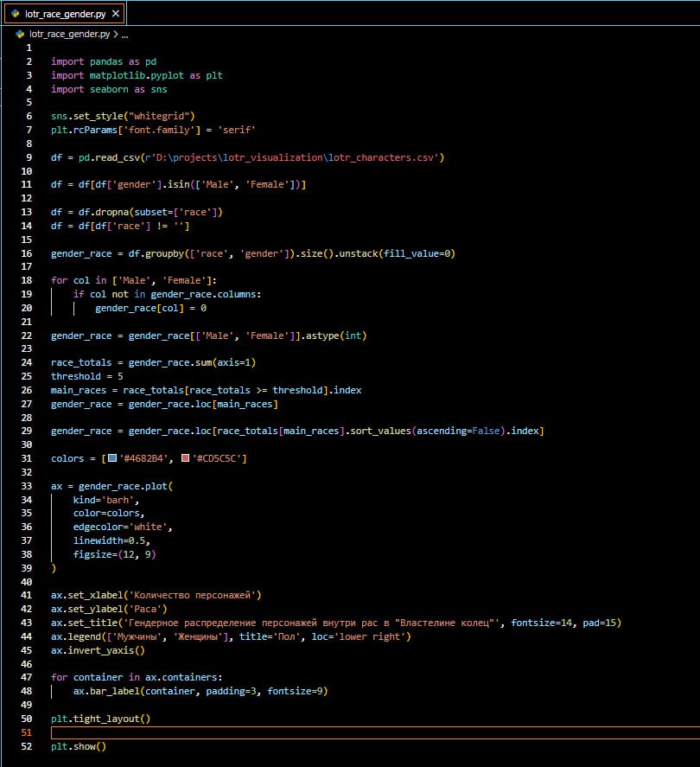The width and height of the screenshot is (700, 767).
Task: Close the lotr_race_gender.py tab
Action: click(x=116, y=14)
